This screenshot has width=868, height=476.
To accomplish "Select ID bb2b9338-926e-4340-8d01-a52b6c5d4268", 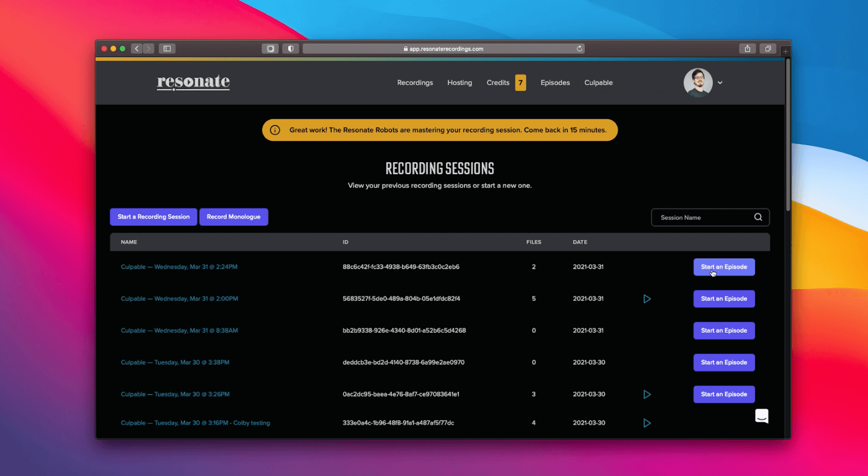I will pyautogui.click(x=404, y=330).
